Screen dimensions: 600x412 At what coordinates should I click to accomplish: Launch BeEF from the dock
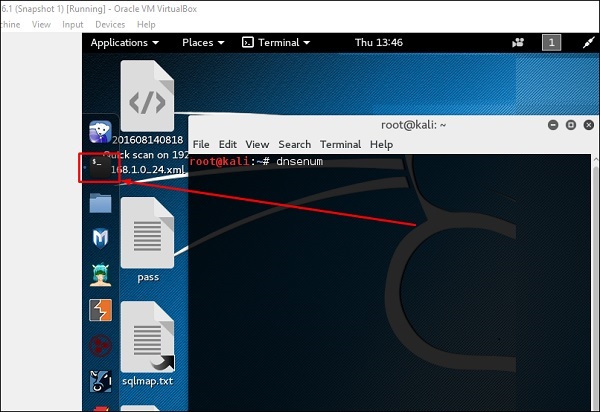pos(101,381)
